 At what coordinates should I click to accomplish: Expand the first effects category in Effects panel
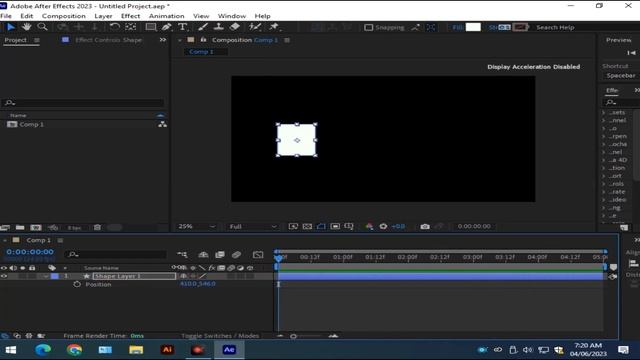coord(604,112)
